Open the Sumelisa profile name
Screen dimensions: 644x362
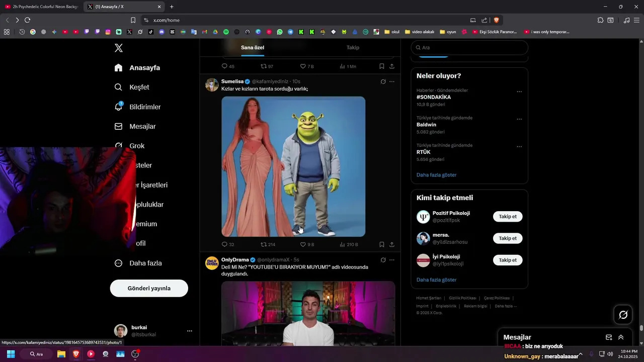coord(232,81)
